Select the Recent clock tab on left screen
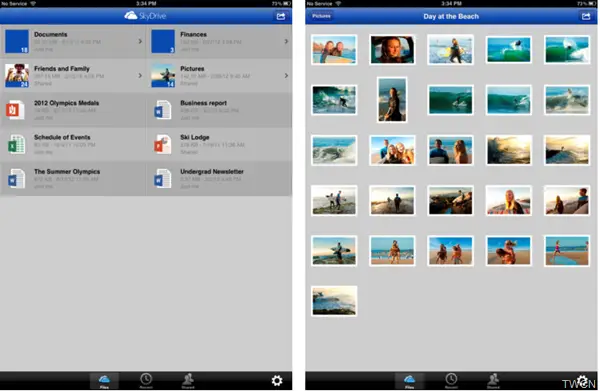This screenshot has height=391, width=600. click(146, 381)
